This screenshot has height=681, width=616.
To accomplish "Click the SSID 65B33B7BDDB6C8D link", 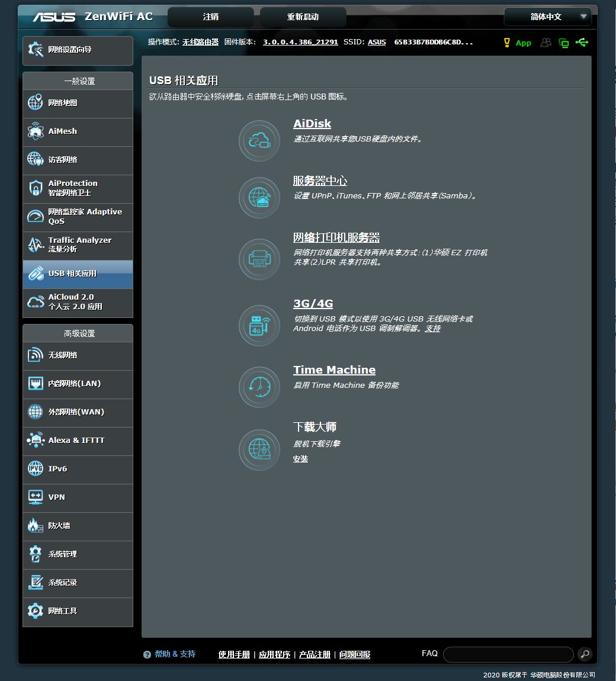I will (x=434, y=42).
